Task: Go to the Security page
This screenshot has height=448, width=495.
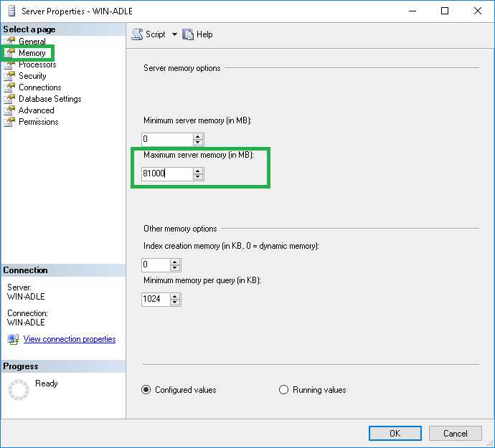Action: [x=32, y=76]
